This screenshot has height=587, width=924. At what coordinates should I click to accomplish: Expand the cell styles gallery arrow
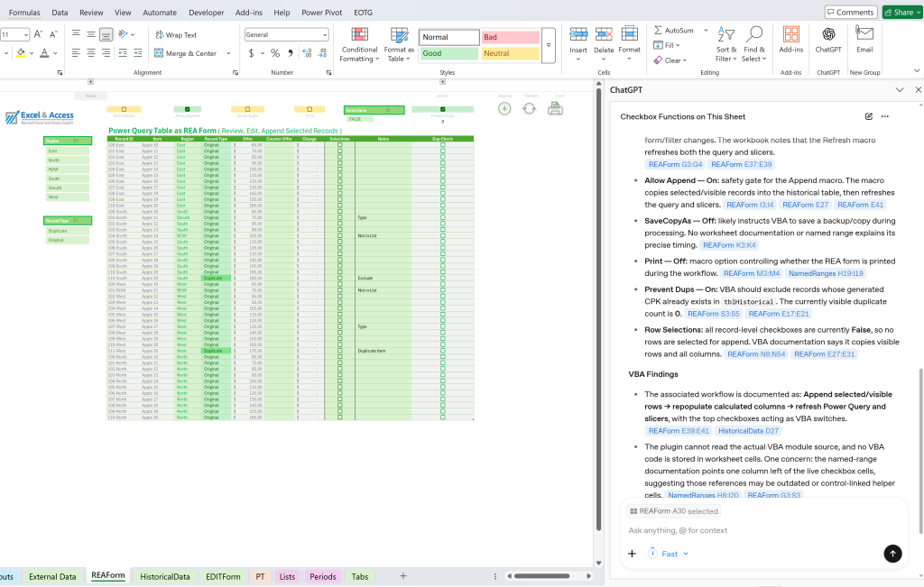tap(549, 45)
